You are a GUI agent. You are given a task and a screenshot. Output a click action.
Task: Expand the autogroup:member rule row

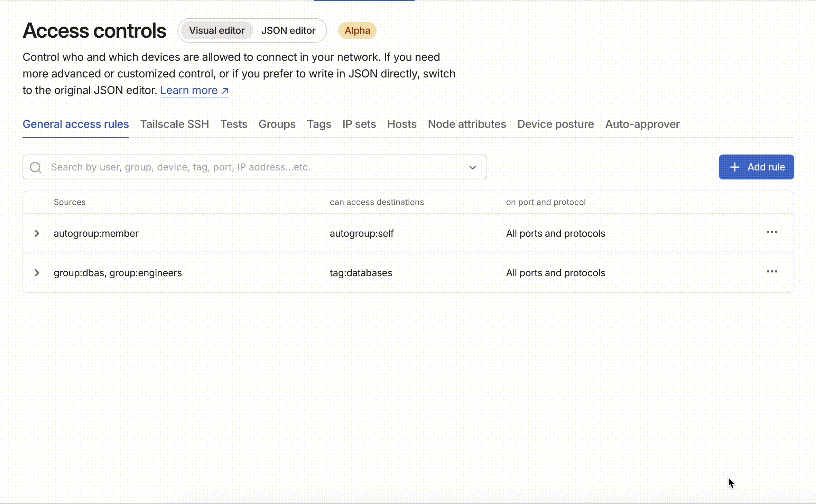[x=37, y=233]
